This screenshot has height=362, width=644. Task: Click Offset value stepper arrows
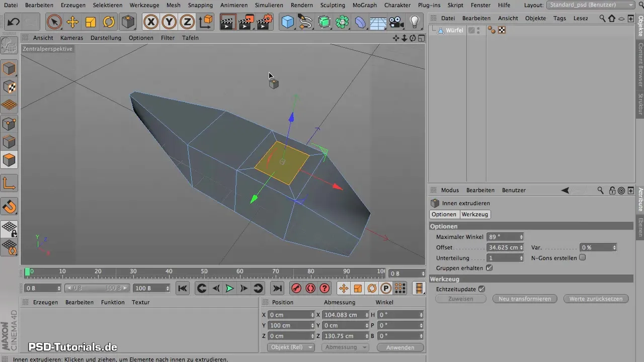tap(521, 247)
